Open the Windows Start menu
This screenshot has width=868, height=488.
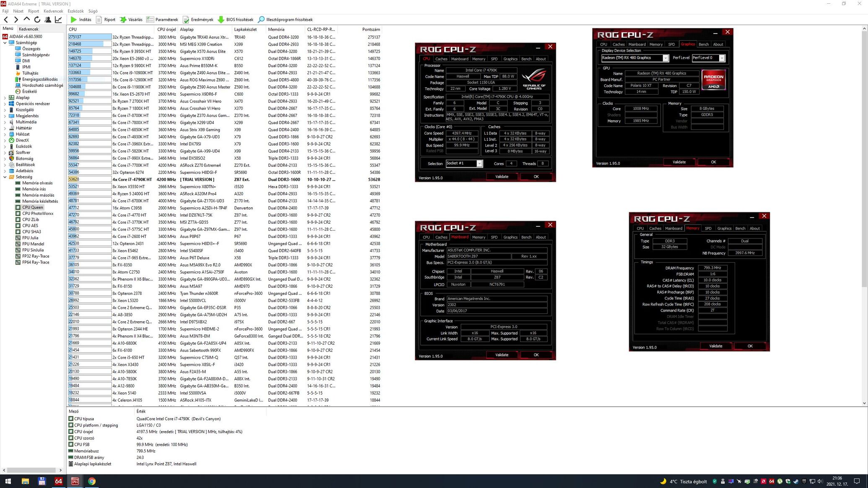point(8,481)
